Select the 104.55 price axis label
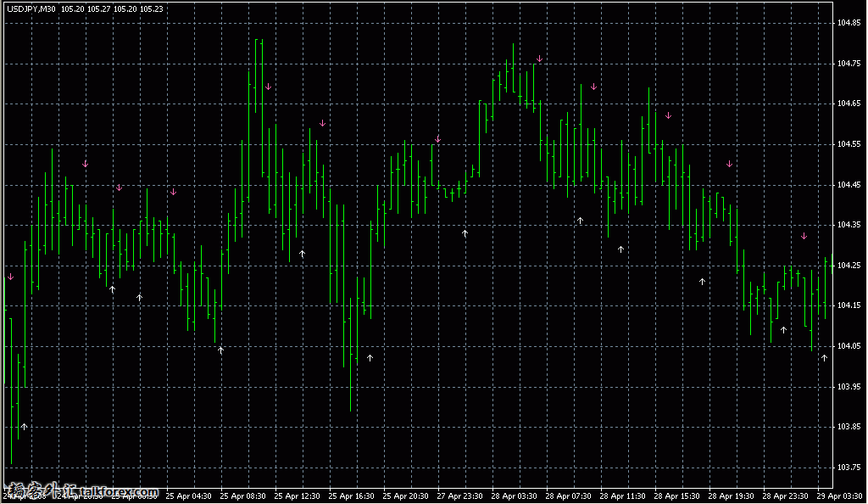The width and height of the screenshot is (868, 504). (849, 144)
